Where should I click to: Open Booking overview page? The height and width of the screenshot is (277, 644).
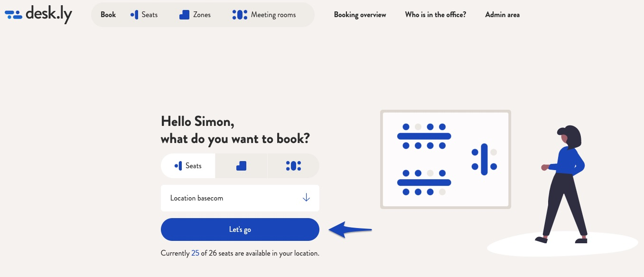click(360, 15)
